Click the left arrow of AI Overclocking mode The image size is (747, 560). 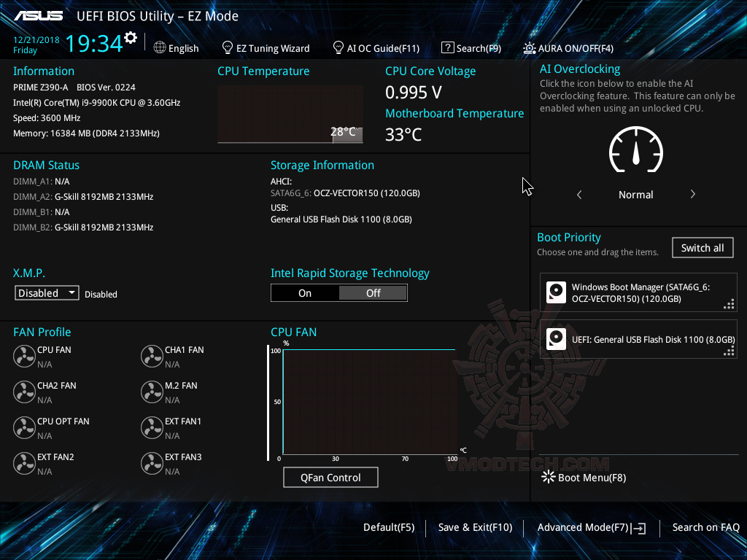click(x=579, y=194)
